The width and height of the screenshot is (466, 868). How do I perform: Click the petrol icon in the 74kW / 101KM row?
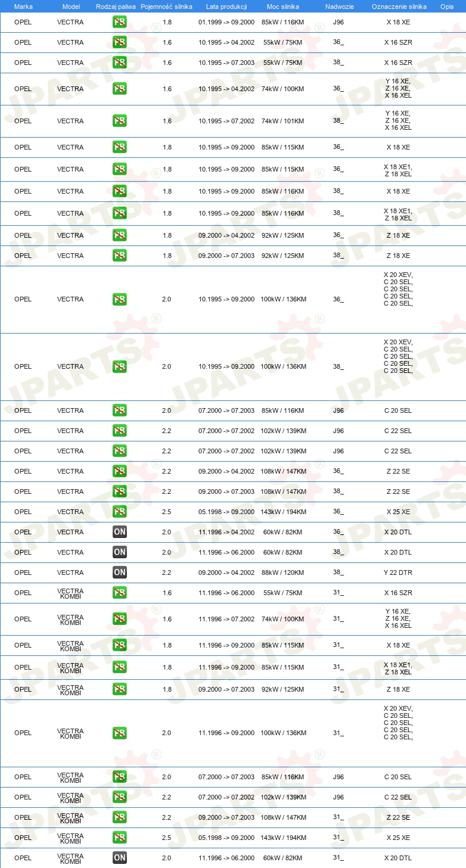[x=120, y=121]
